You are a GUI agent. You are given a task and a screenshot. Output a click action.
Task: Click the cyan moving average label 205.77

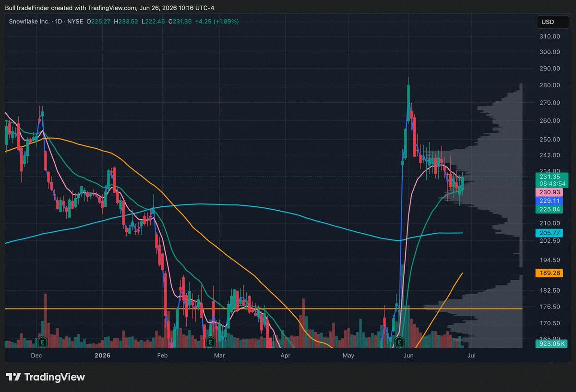pos(550,233)
